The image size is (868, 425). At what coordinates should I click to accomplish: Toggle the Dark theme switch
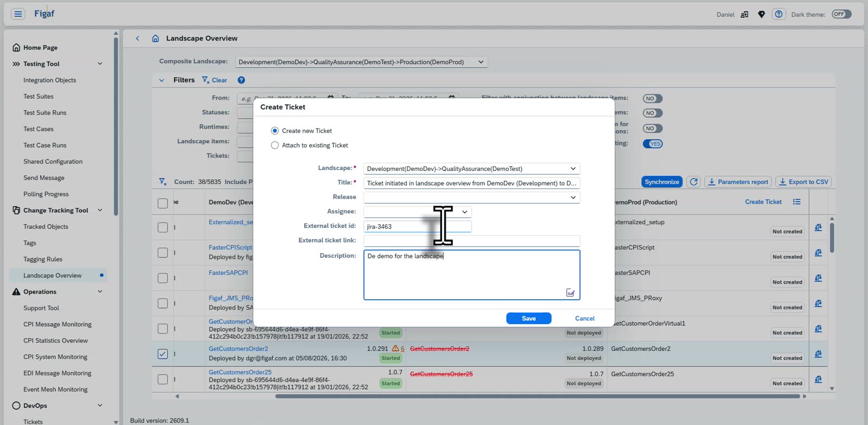click(841, 15)
